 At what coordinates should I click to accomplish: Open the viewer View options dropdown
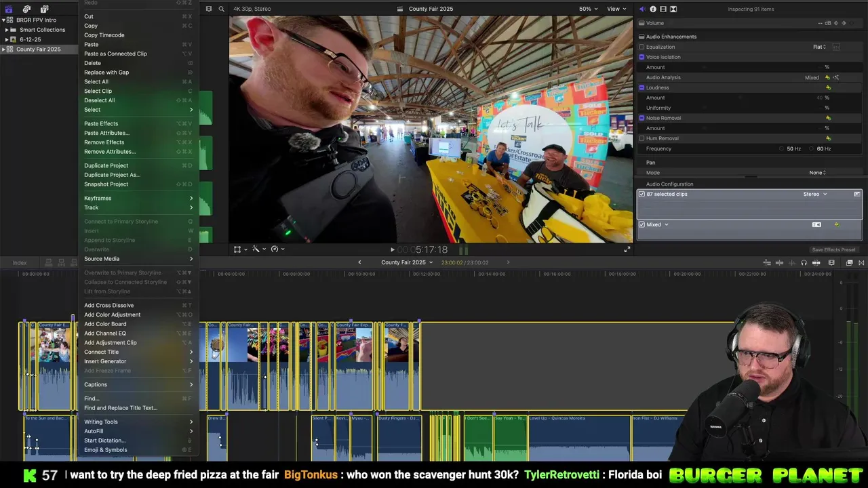(x=616, y=9)
